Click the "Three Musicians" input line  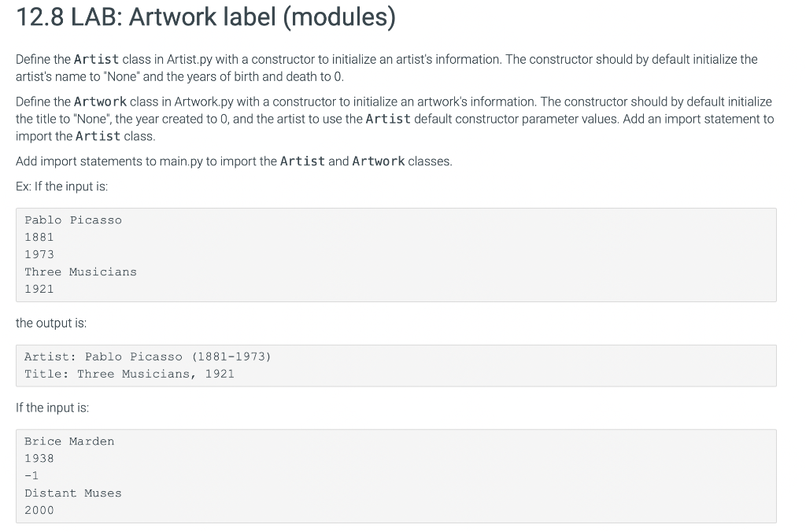[x=80, y=272]
